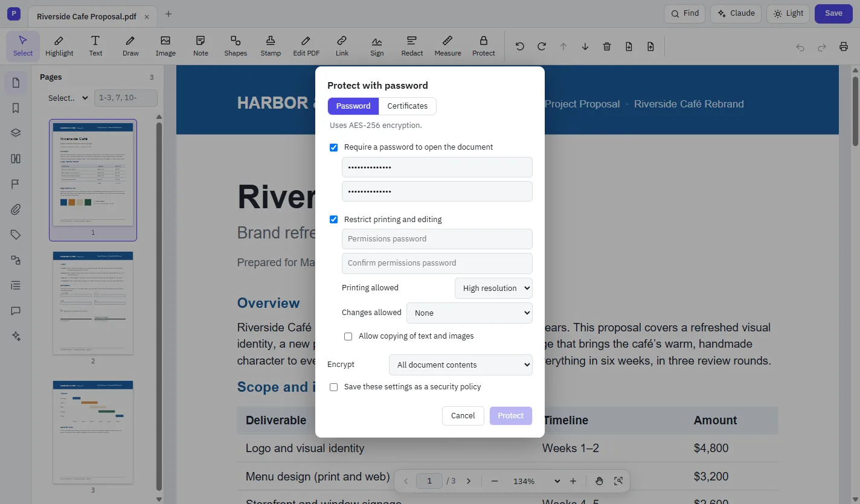Uncheck Restrict printing and editing
Image resolution: width=860 pixels, height=504 pixels.
(x=333, y=220)
